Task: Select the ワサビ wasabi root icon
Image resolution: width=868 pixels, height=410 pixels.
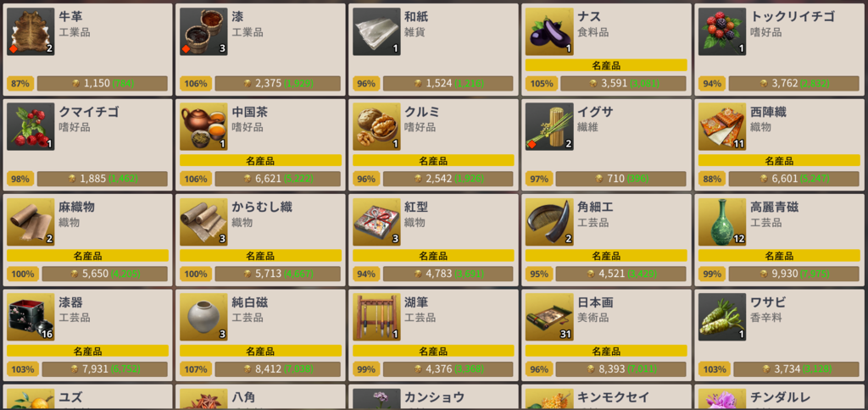Action: pyautogui.click(x=722, y=317)
